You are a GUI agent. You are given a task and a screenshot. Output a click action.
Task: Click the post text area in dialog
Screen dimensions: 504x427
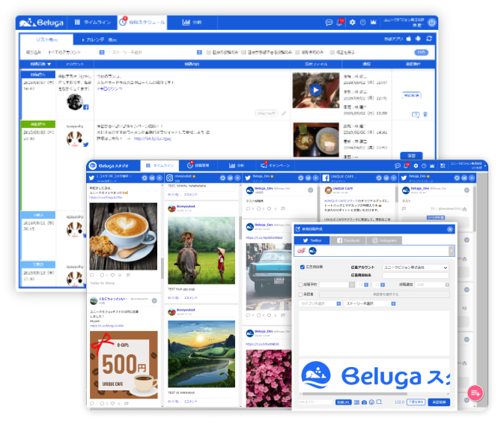(x=374, y=333)
